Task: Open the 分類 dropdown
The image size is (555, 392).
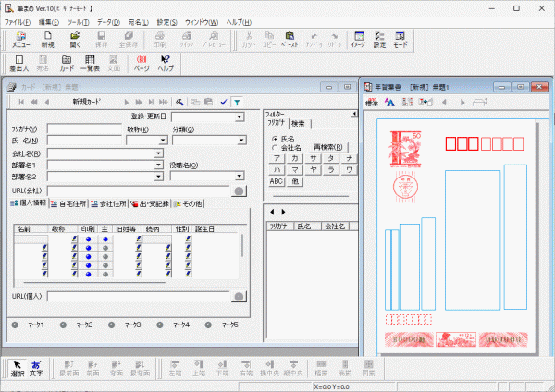Action: click(241, 141)
